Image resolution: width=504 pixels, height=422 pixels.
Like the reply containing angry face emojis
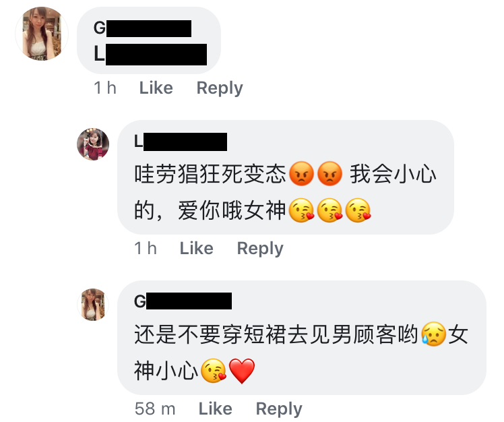(196, 248)
